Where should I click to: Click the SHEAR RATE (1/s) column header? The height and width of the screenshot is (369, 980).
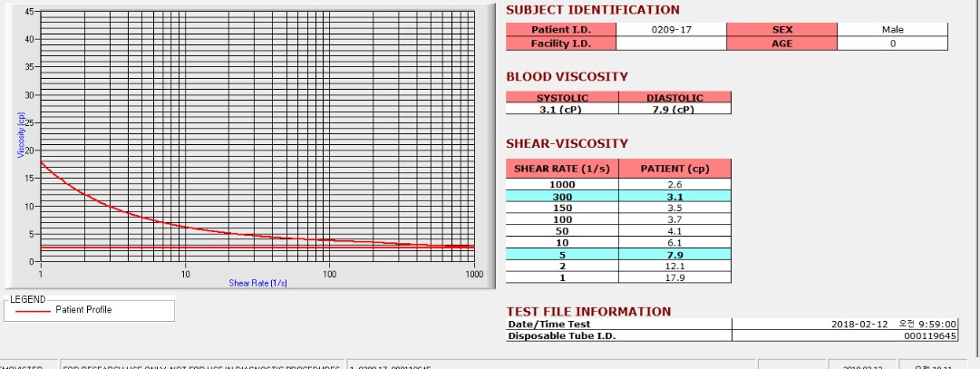tap(562, 169)
